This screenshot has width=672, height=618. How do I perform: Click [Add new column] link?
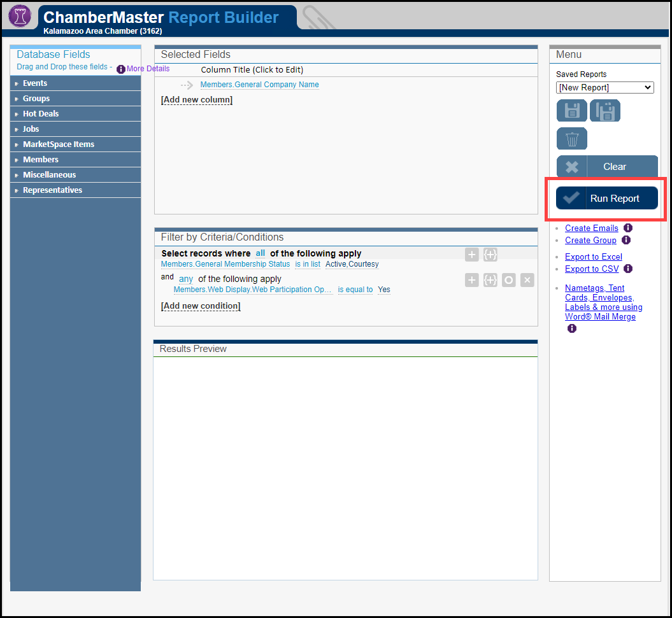click(x=197, y=100)
